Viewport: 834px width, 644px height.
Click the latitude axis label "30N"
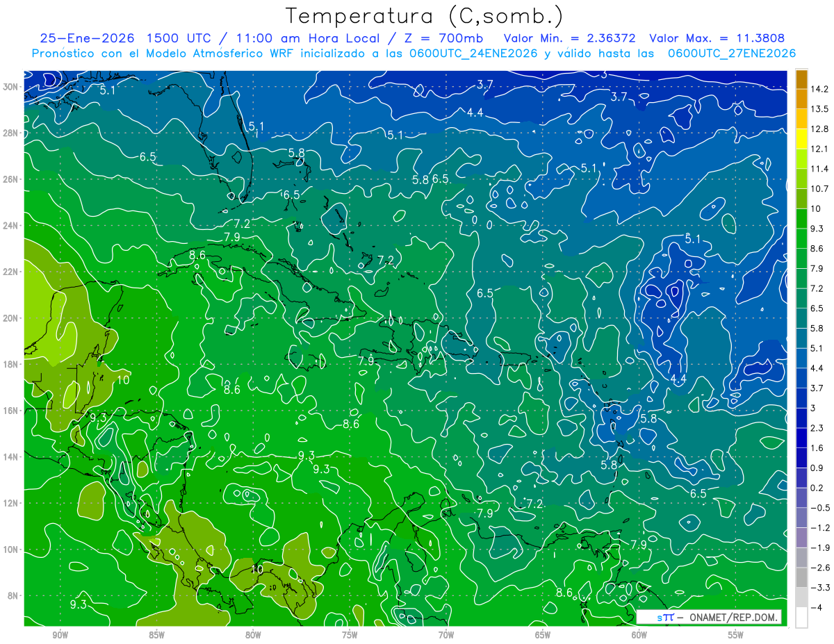(12, 87)
